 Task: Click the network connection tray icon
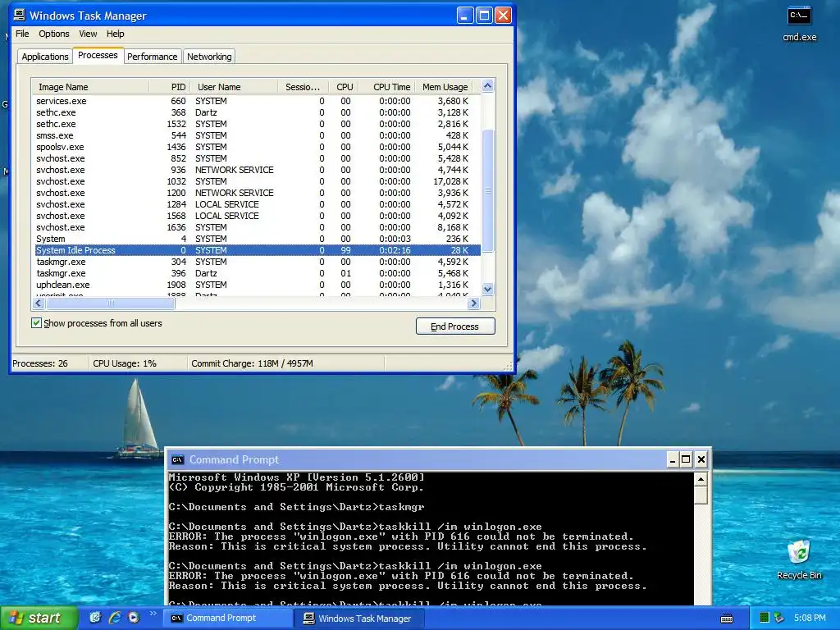[x=779, y=618]
